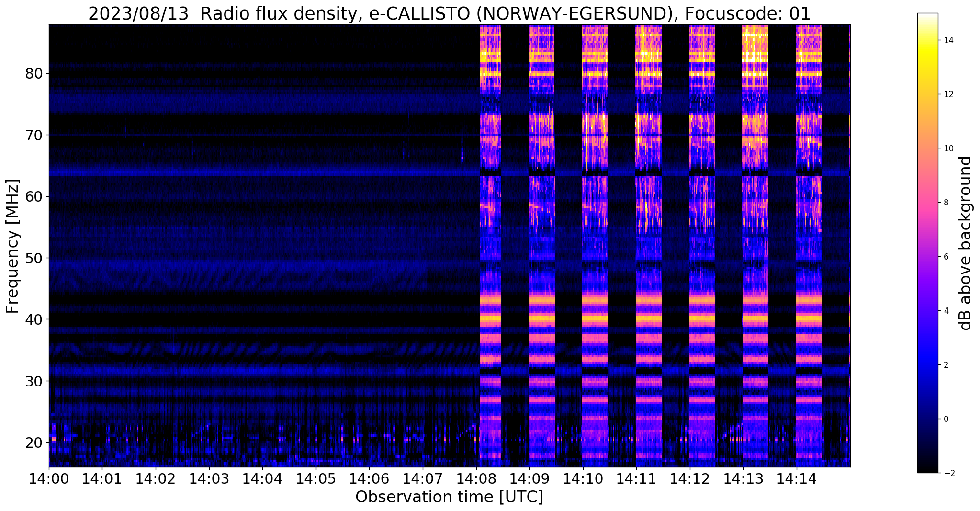Image resolution: width=980 pixels, height=511 pixels.
Task: Click the 70 MHz frequency tick label
Action: [x=34, y=135]
